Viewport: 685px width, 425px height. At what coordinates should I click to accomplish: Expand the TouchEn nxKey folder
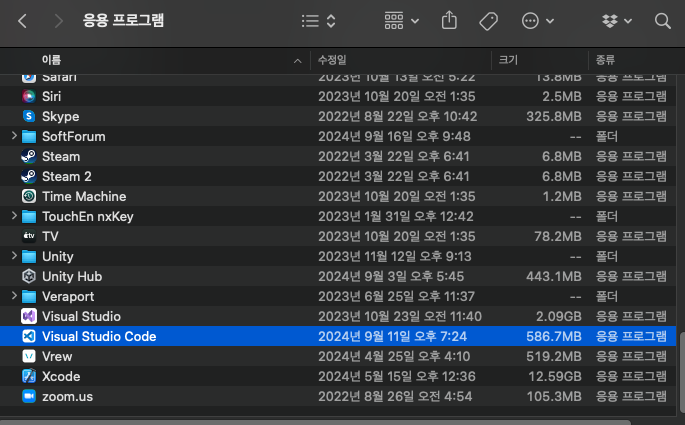[x=14, y=216]
